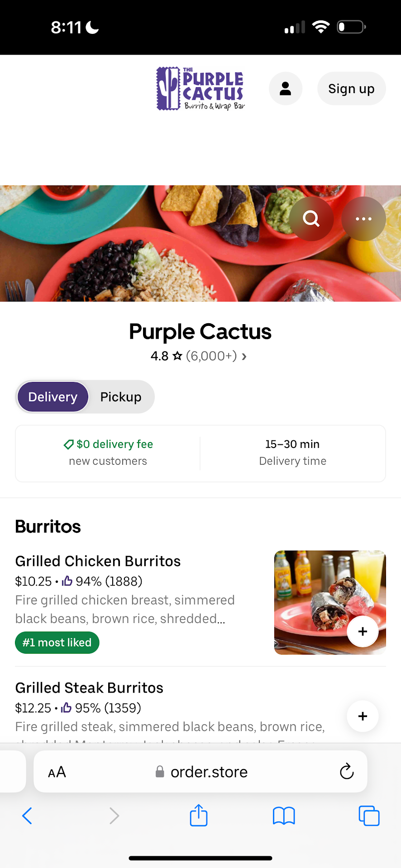
Task: Add Grilled Chicken Burritos with plus button
Action: [363, 632]
